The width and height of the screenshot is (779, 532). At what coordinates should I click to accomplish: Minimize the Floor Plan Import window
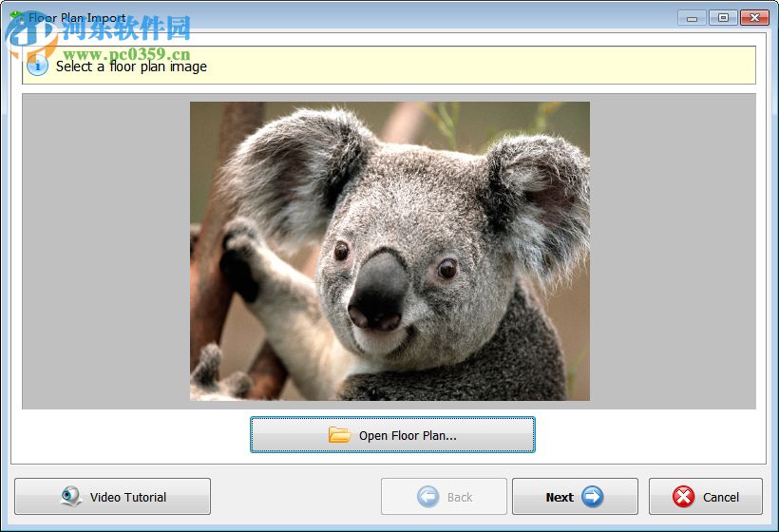pos(692,18)
